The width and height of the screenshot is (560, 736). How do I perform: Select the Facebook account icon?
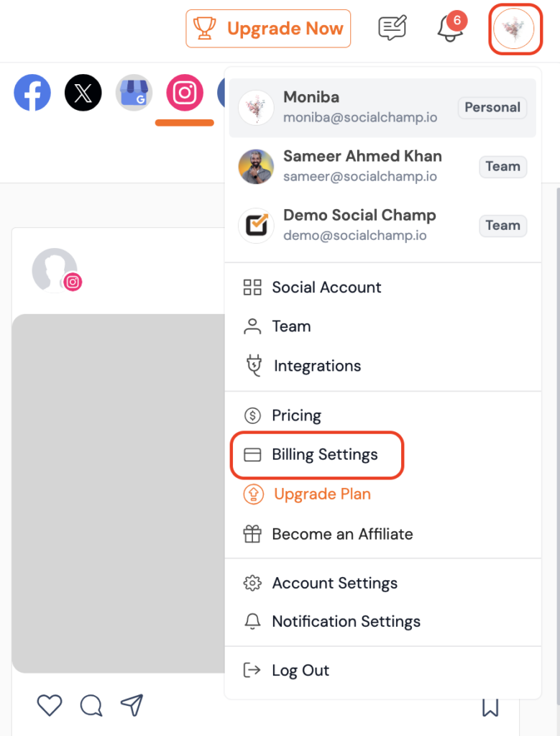[x=32, y=93]
